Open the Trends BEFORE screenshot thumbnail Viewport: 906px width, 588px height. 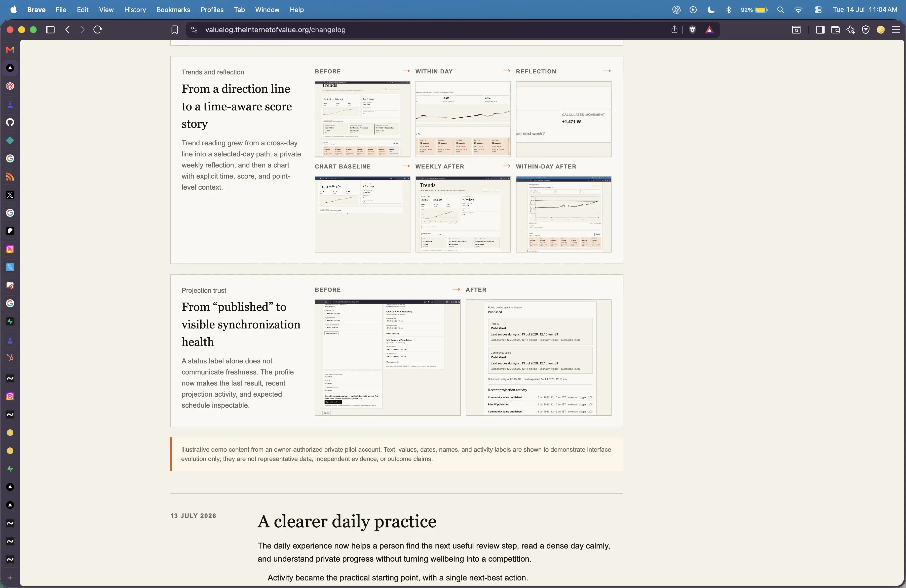(x=362, y=119)
